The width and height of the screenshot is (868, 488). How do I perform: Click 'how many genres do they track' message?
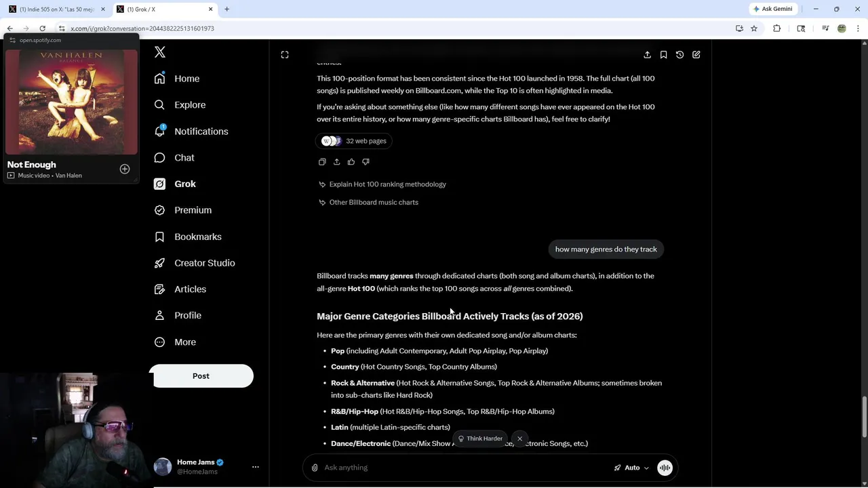click(x=606, y=249)
